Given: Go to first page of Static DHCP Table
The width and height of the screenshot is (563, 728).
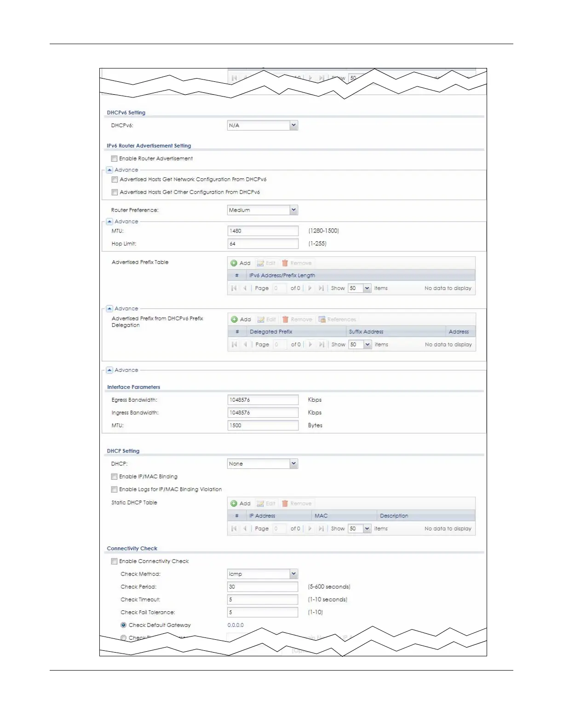Looking at the screenshot, I should (234, 529).
